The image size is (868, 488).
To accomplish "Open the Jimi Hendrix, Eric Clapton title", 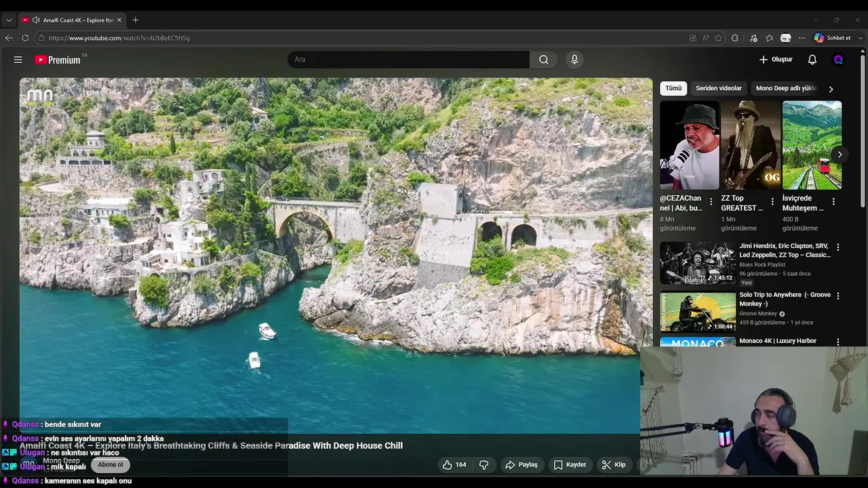I will [785, 250].
